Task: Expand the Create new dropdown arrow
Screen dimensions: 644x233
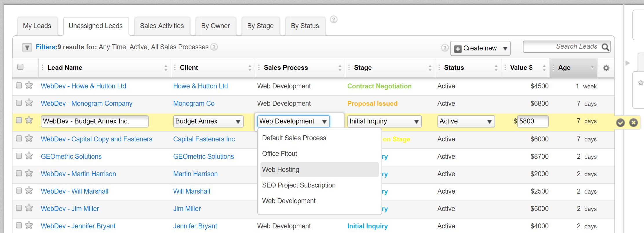Action: point(505,48)
